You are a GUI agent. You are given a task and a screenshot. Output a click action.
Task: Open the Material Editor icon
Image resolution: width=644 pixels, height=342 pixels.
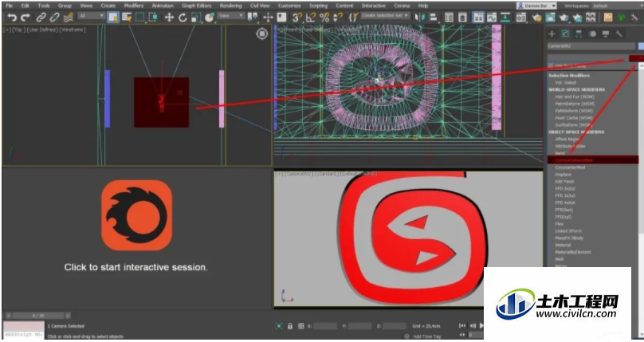pos(521,18)
